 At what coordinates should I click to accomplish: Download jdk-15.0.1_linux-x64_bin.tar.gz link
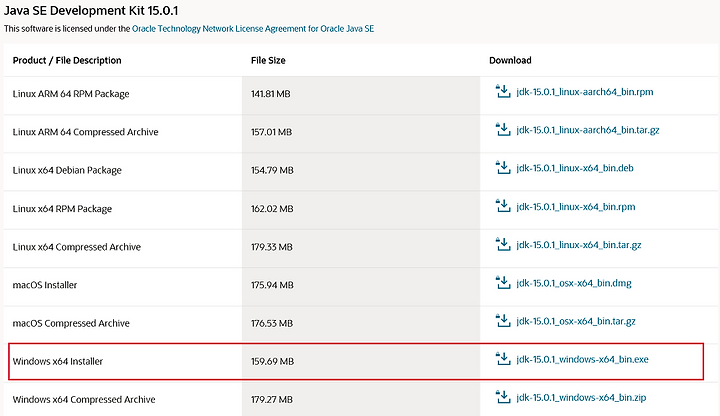click(x=579, y=245)
